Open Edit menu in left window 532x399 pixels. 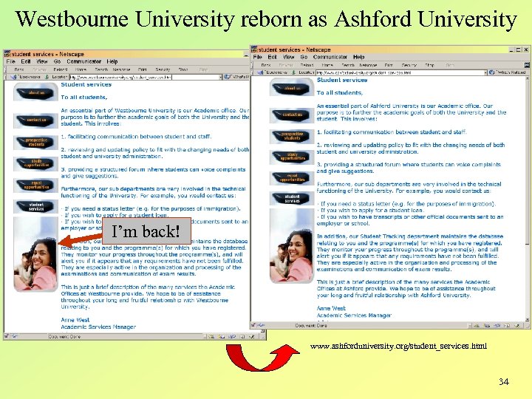tap(26, 61)
